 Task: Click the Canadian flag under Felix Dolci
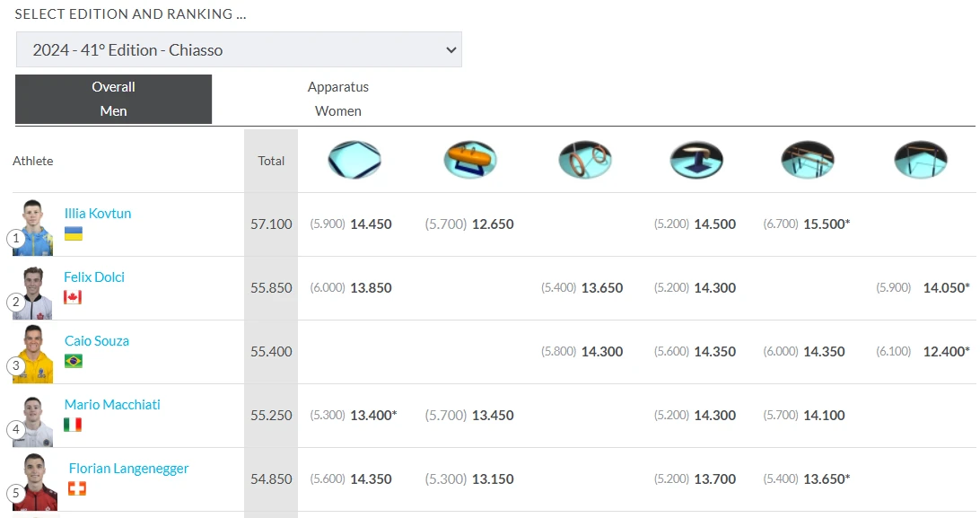73,297
